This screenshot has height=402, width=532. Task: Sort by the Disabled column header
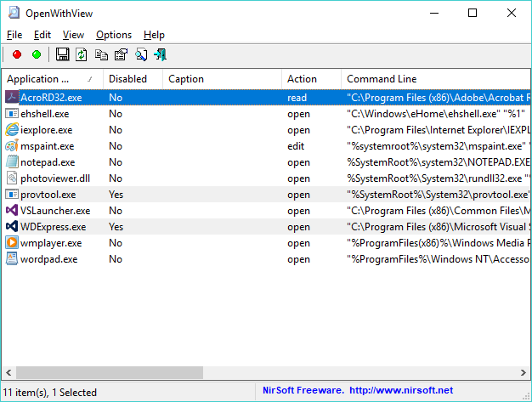click(133, 79)
